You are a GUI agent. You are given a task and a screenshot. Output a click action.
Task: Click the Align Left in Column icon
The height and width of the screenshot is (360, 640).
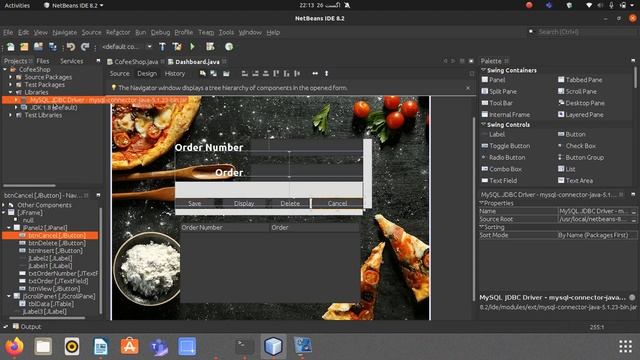(x=244, y=73)
